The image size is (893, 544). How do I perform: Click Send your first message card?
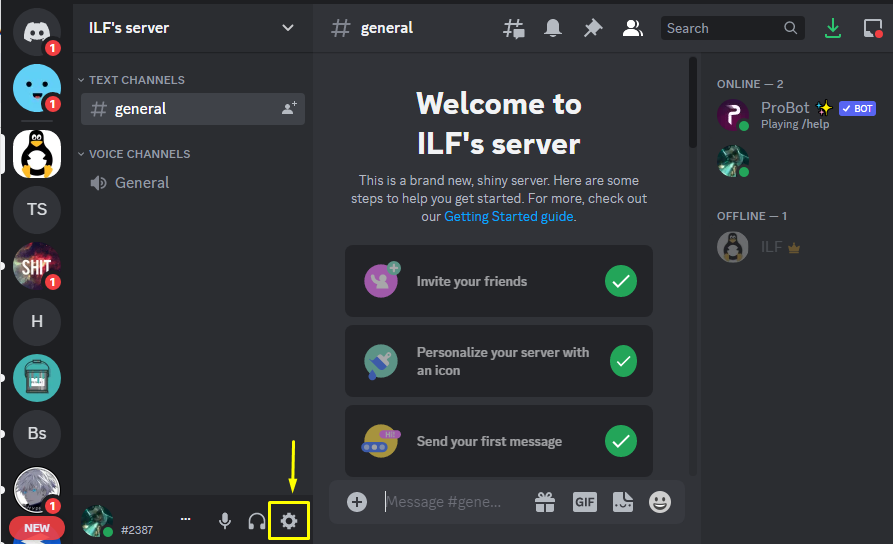click(x=499, y=441)
